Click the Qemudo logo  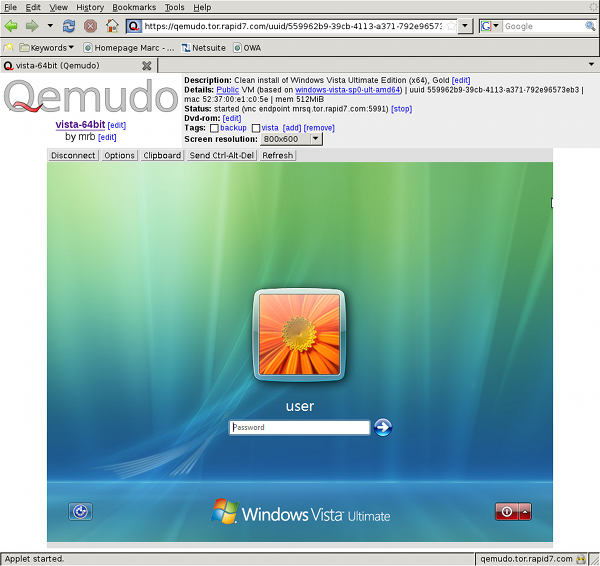(91, 96)
